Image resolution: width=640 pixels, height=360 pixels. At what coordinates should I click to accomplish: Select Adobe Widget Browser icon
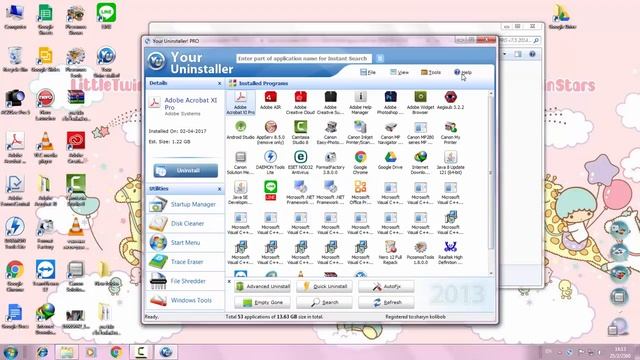tap(420, 102)
